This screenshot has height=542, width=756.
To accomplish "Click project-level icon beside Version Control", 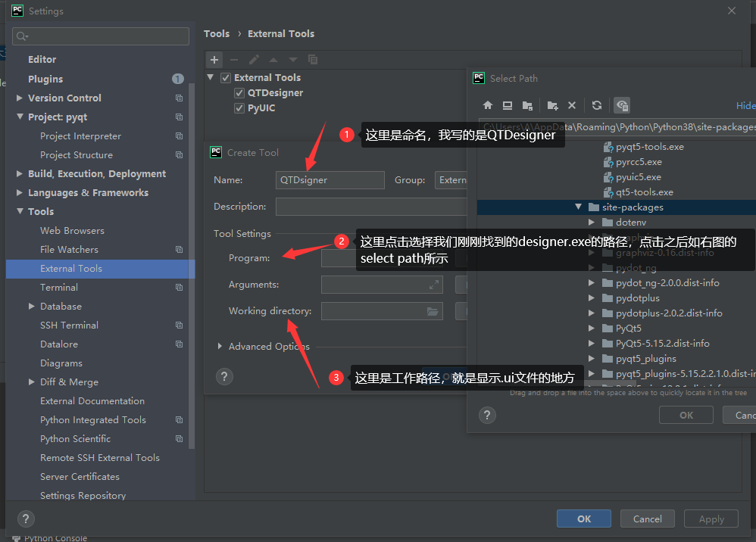I will click(x=180, y=98).
